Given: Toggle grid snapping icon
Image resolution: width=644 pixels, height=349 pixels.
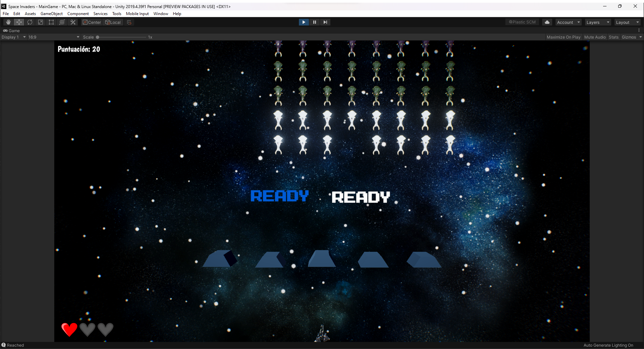Looking at the screenshot, I should click(129, 22).
